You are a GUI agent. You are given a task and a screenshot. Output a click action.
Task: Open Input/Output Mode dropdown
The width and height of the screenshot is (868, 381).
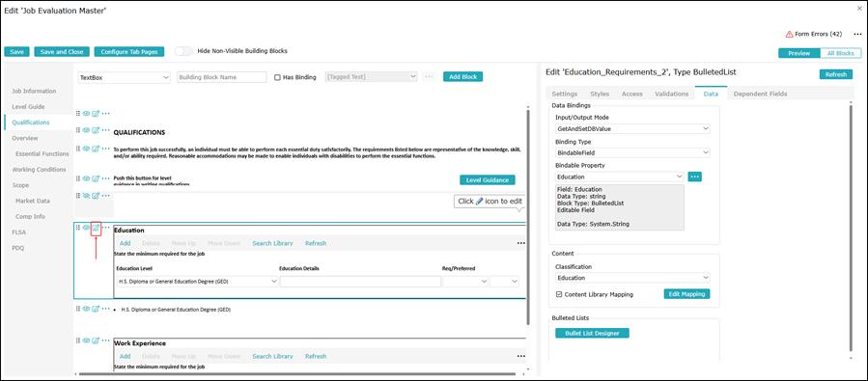(x=632, y=128)
